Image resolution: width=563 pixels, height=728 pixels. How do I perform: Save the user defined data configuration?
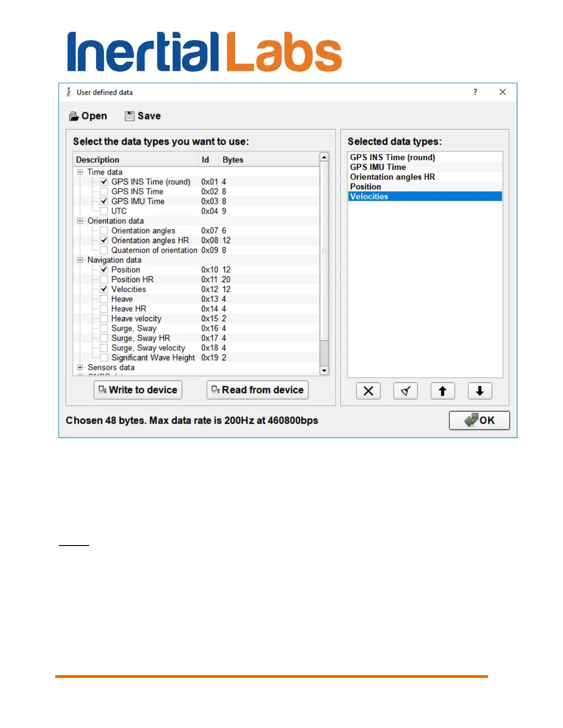(143, 116)
